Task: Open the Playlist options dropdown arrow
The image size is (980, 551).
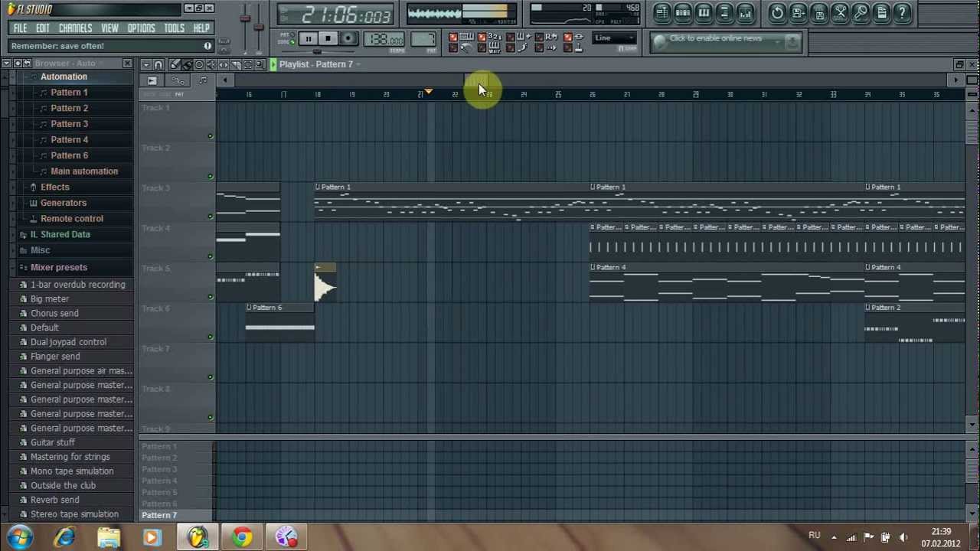Action: click(x=145, y=65)
